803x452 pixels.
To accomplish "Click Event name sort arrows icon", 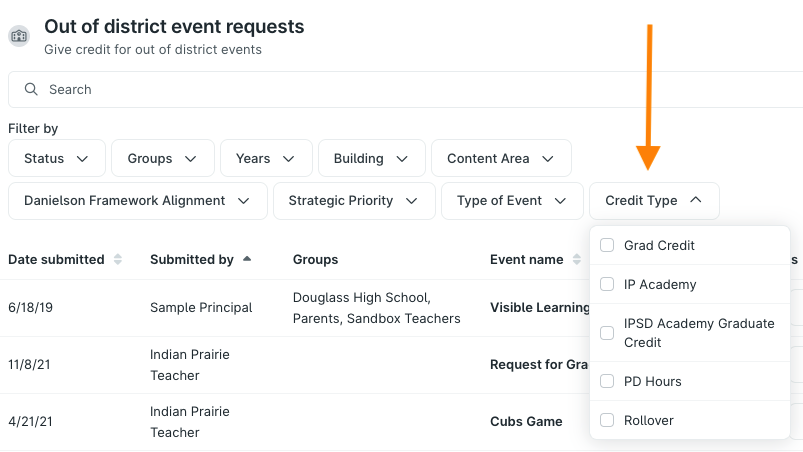I will coord(577,259).
